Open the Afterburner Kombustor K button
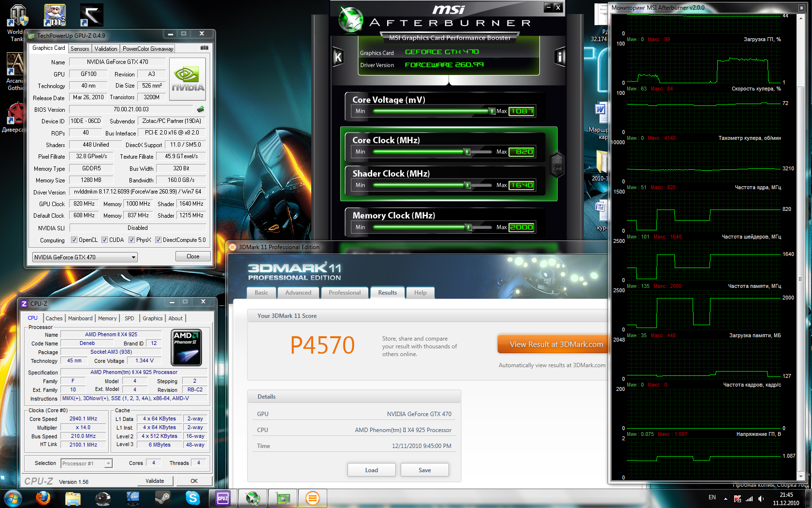Viewport: 812px width, 508px height. [x=338, y=57]
